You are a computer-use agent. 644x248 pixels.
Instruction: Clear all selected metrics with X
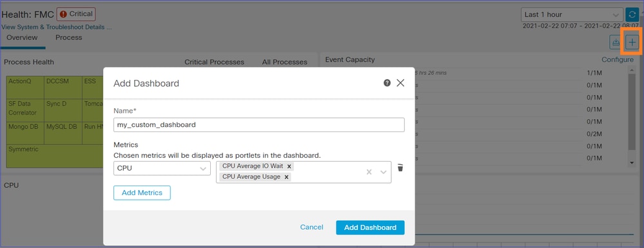(369, 172)
